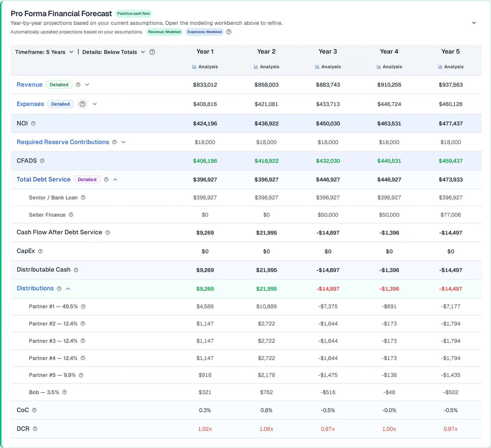491x448 pixels.
Task: Select Year 2 Revenue value $858,003
Action: coord(267,85)
